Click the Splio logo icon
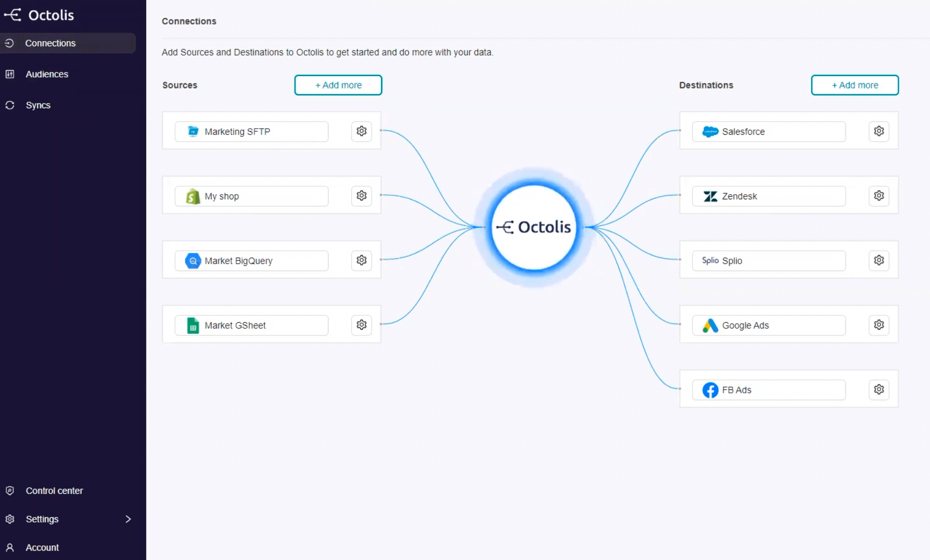The width and height of the screenshot is (930, 560). tap(710, 260)
